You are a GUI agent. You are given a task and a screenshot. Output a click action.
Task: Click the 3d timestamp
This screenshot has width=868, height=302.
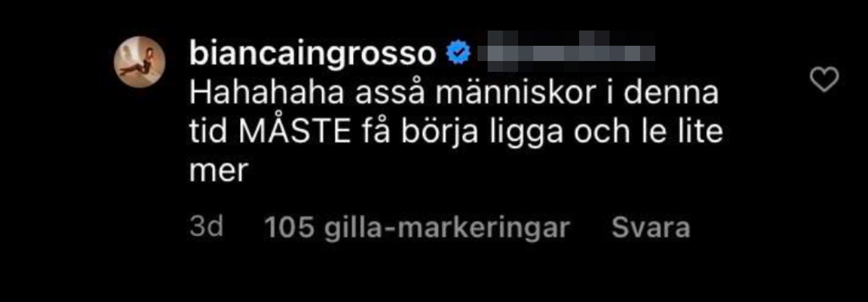pyautogui.click(x=206, y=228)
